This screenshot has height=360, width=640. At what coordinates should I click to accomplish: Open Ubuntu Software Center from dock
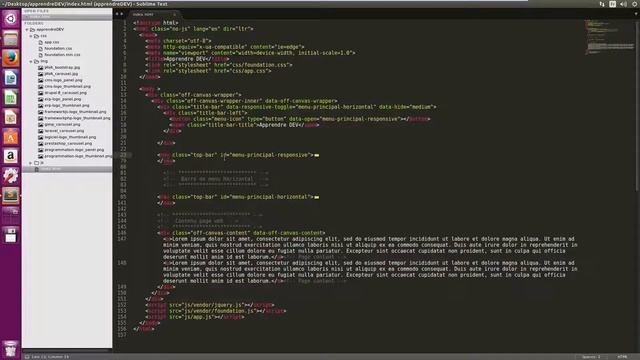pyautogui.click(x=11, y=137)
